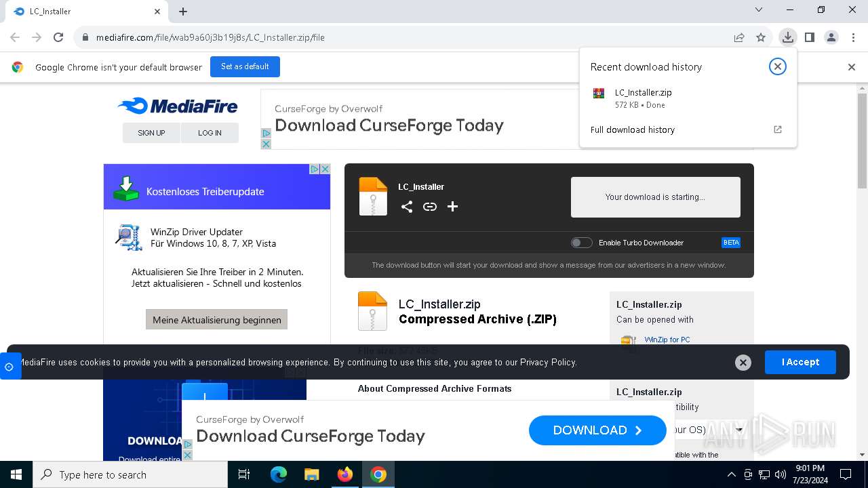Click WinZip for PC link
The width and height of the screenshot is (868, 488).
(x=667, y=340)
